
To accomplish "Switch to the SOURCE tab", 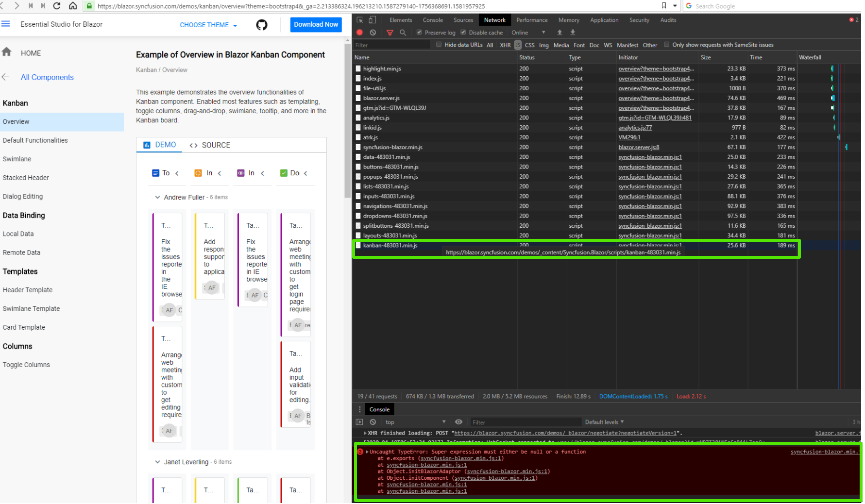I will [210, 145].
